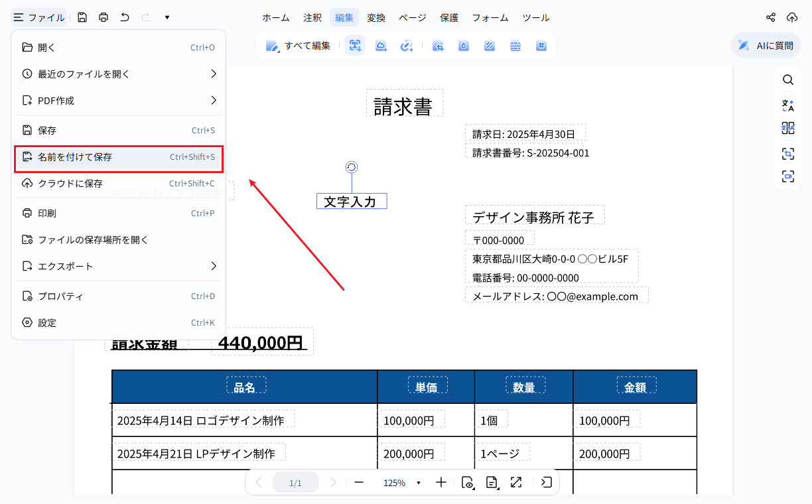Click the 文字入力 text box

click(352, 201)
